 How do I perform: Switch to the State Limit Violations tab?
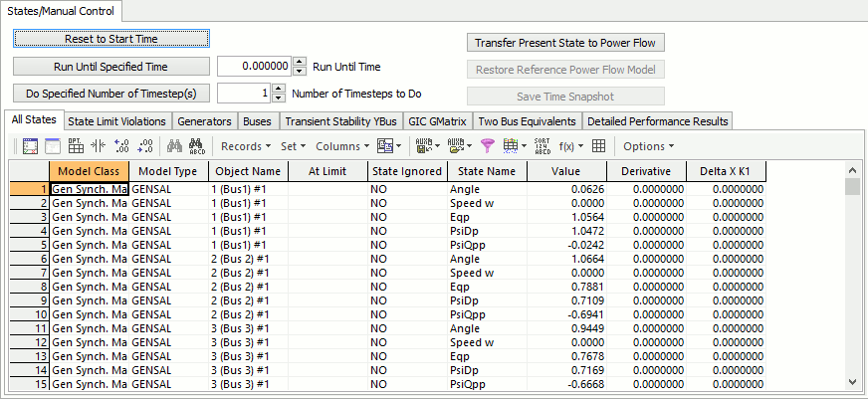(116, 121)
